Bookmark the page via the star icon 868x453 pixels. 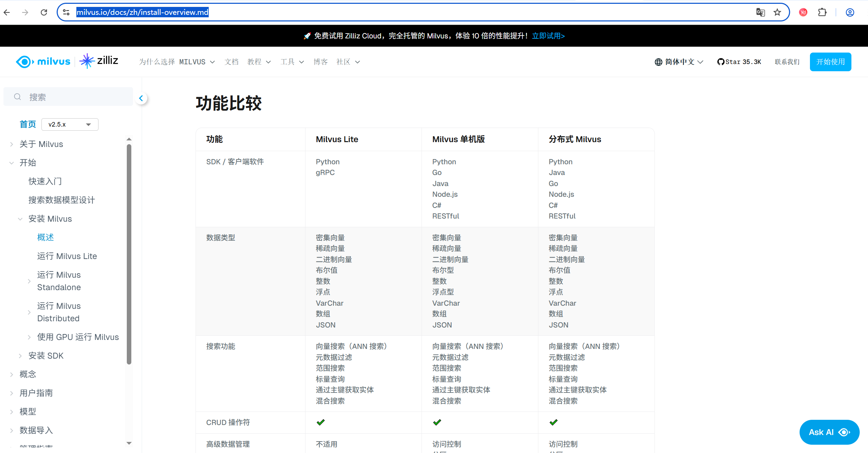777,12
